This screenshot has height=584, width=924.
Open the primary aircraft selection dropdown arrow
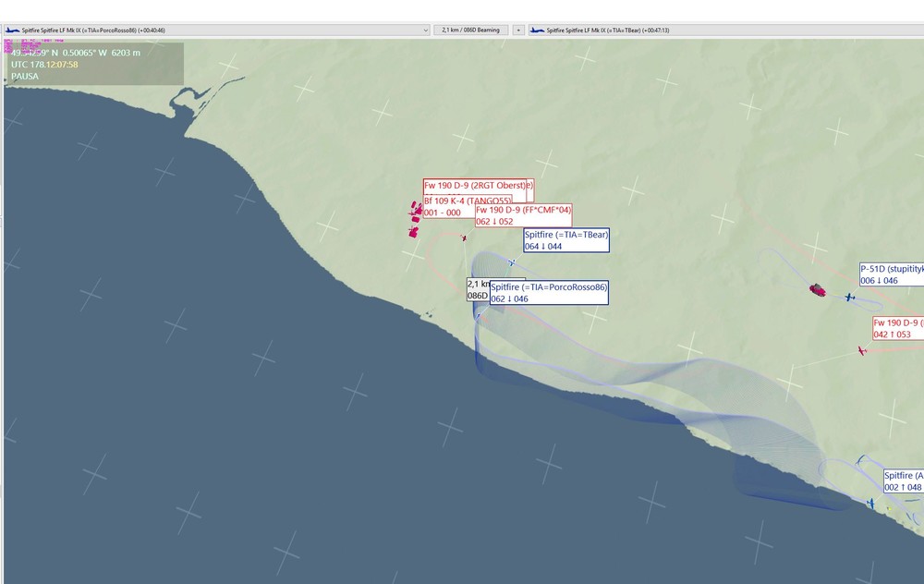click(425, 30)
